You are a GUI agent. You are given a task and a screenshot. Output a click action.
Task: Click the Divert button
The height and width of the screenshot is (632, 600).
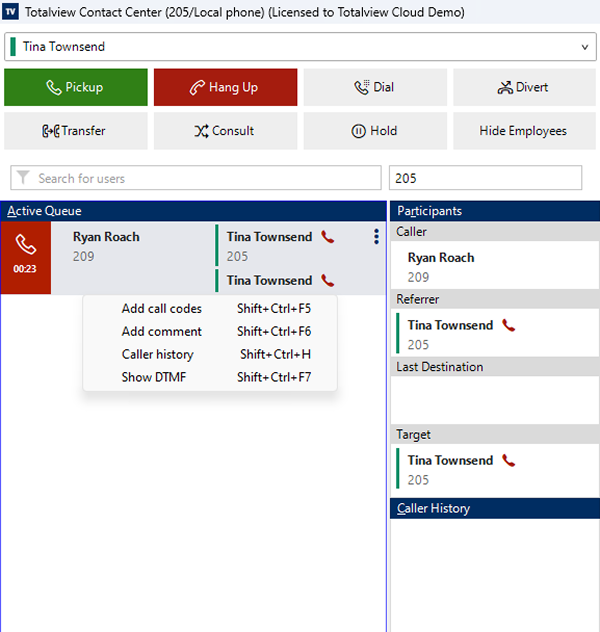pos(524,87)
